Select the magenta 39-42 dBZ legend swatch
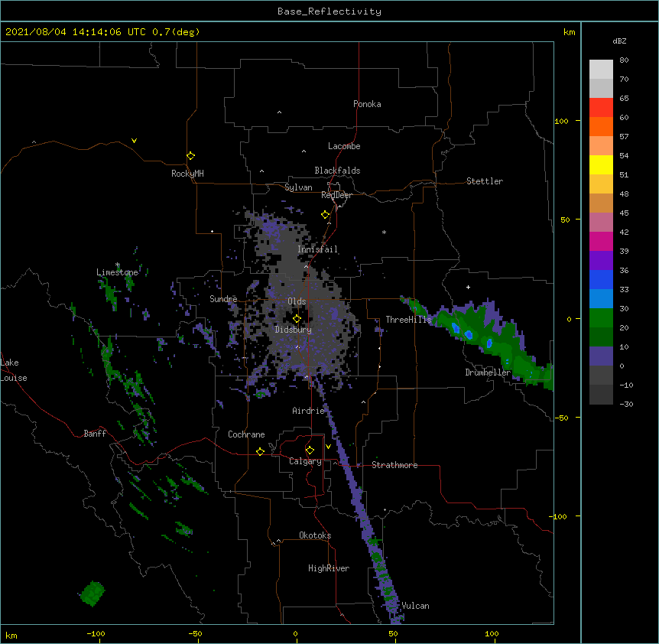659x644 pixels. coord(601,242)
